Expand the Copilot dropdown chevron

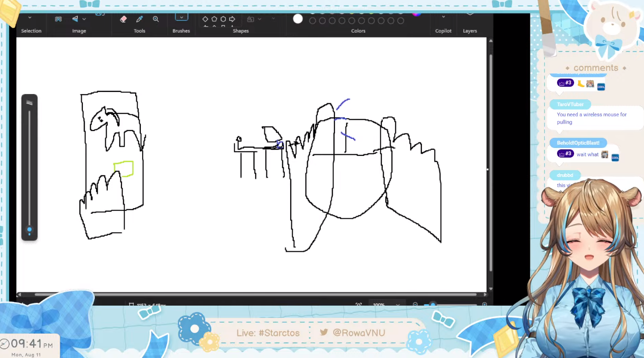443,17
